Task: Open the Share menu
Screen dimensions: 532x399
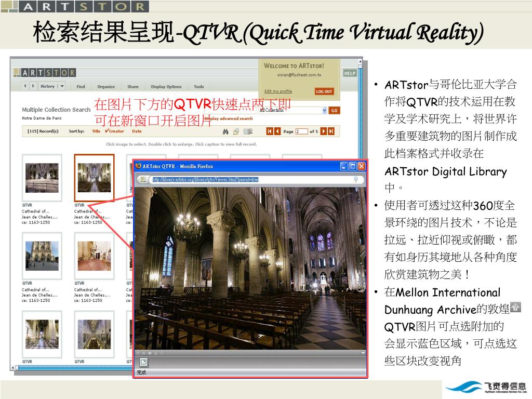Action: [132, 87]
